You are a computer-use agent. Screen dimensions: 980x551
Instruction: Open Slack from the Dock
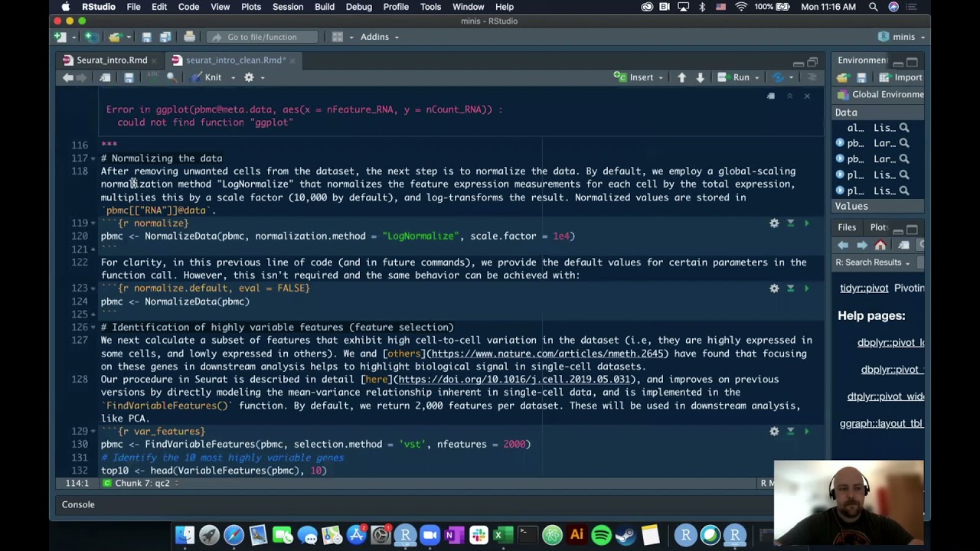click(479, 535)
